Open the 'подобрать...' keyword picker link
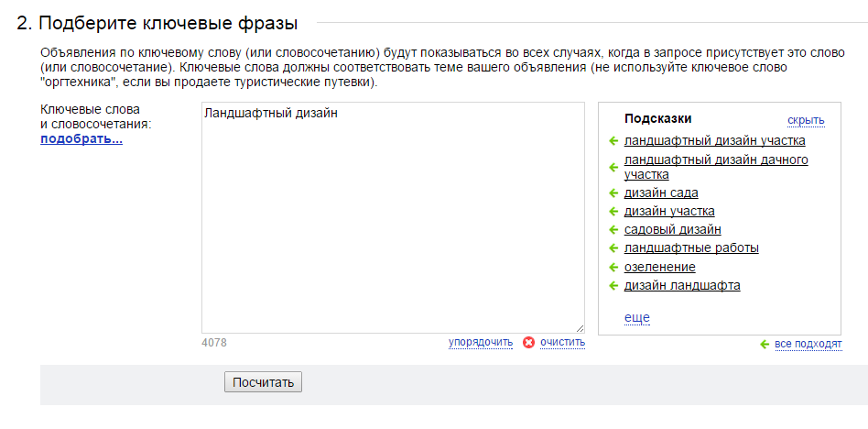 click(81, 139)
